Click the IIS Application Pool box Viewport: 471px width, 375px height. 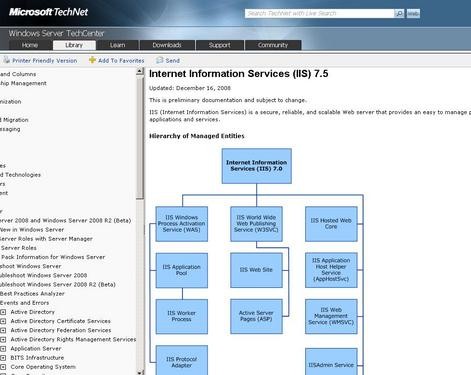click(x=182, y=270)
